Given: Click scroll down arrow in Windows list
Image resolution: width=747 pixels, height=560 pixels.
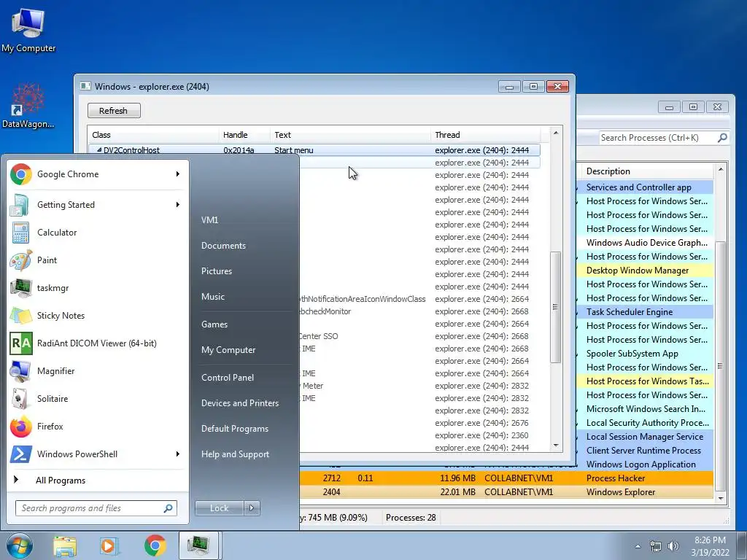Looking at the screenshot, I should [x=555, y=446].
